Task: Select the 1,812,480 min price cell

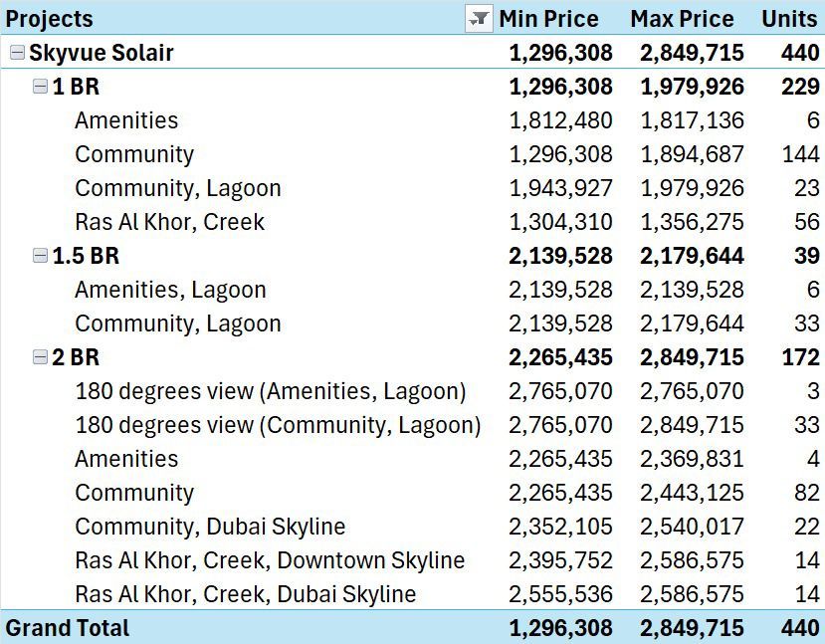Action: click(x=560, y=121)
